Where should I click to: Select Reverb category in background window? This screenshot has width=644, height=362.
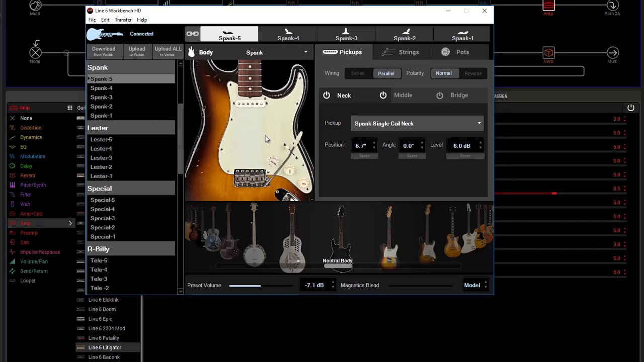pyautogui.click(x=28, y=175)
